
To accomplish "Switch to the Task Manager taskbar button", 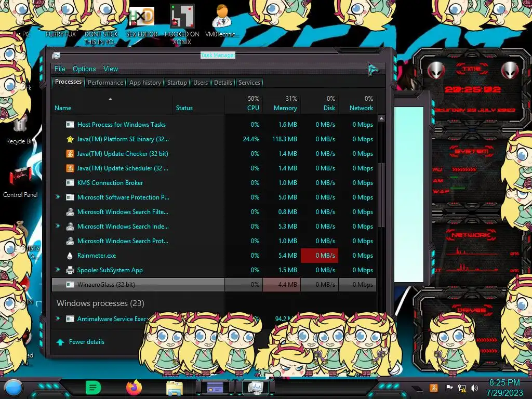I will click(256, 388).
